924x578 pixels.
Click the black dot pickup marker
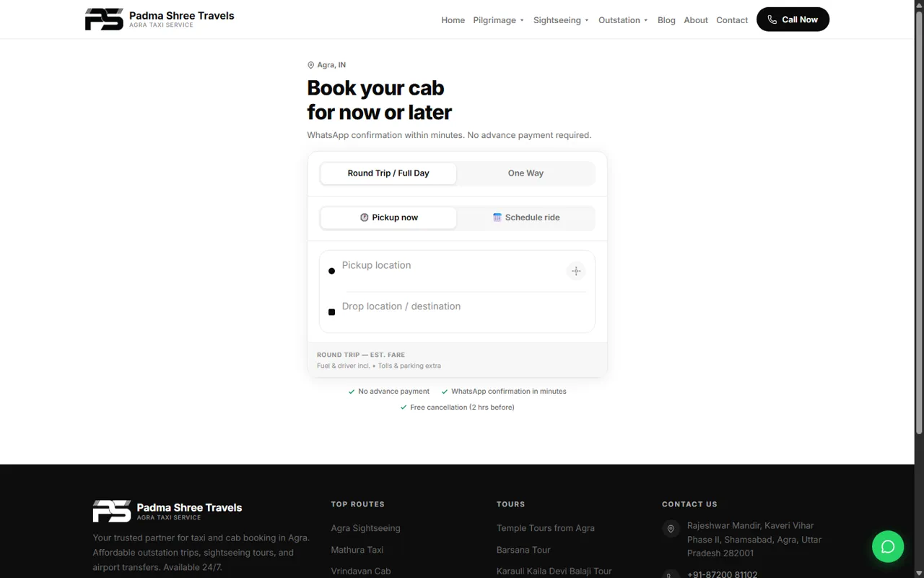(332, 271)
